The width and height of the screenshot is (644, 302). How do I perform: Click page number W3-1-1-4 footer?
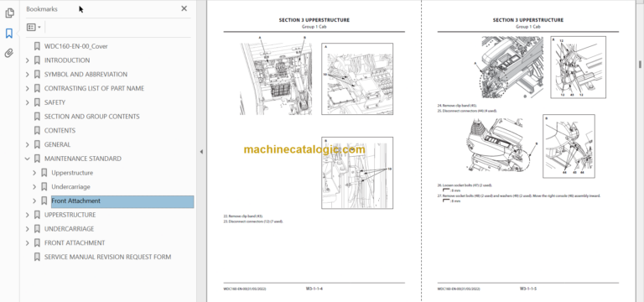tap(314, 289)
